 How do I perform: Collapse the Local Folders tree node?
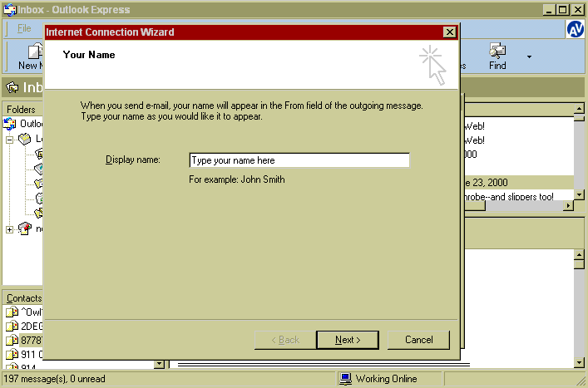pos(9,140)
